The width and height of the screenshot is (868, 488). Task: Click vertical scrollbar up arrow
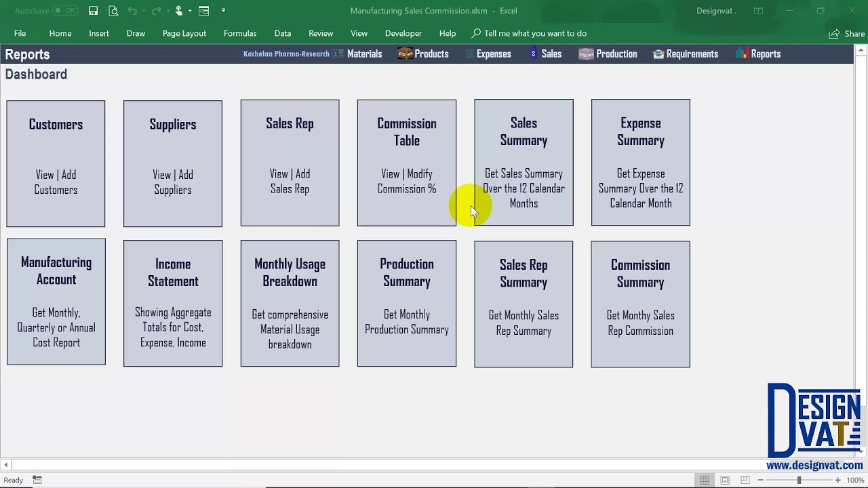[x=861, y=49]
